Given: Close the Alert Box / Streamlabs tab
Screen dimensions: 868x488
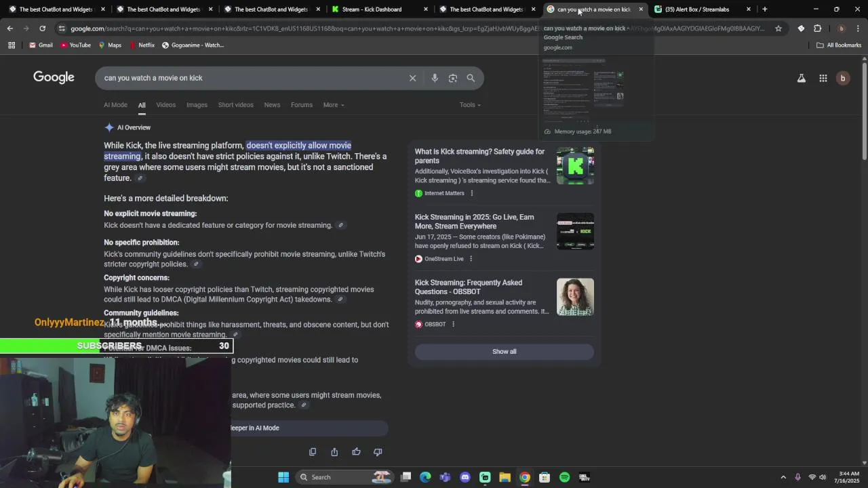Looking at the screenshot, I should [749, 9].
